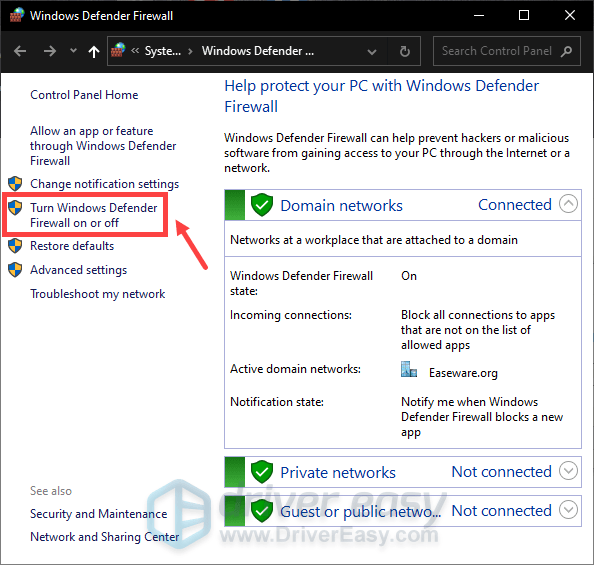Click the green shield on Domain networks
Viewport: 594px width, 565px height.
click(262, 205)
